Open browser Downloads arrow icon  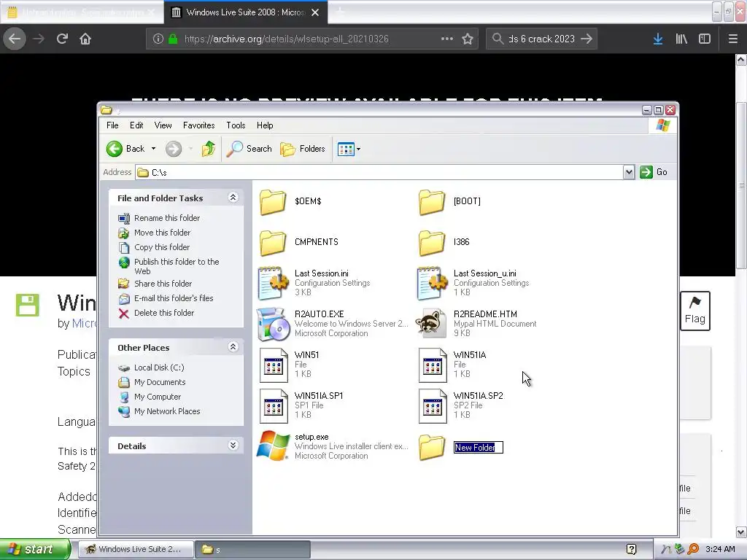coord(658,39)
